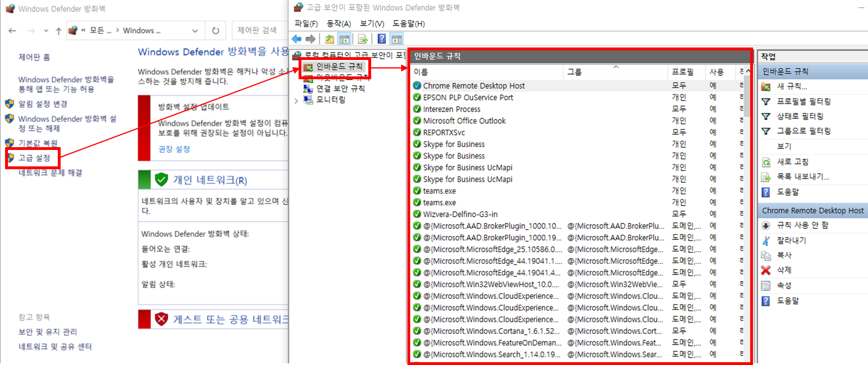This screenshot has width=868, height=365.
Task: Click the 잘라내기 scissors action
Action: point(792,241)
